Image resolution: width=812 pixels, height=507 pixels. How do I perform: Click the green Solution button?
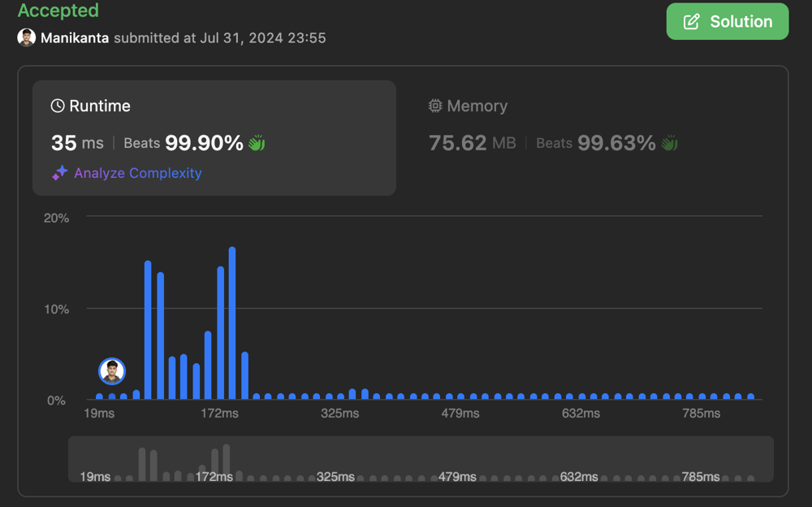coord(727,22)
